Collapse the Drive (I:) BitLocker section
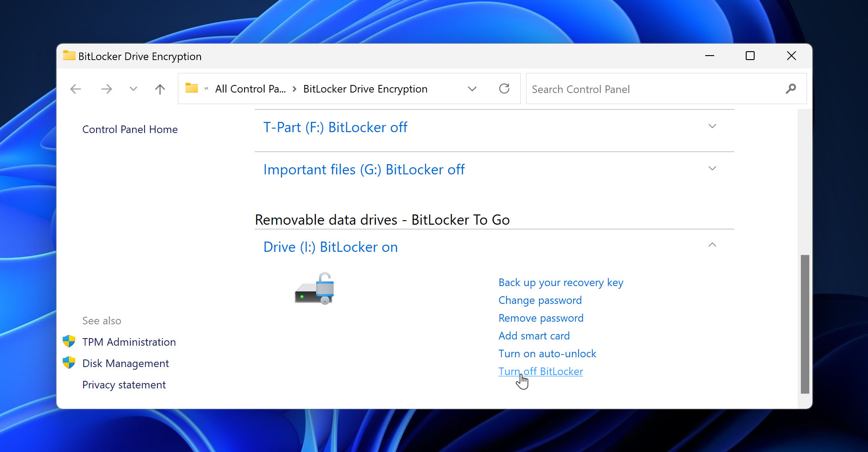Screen dimensions: 868x452 [x=712, y=245]
